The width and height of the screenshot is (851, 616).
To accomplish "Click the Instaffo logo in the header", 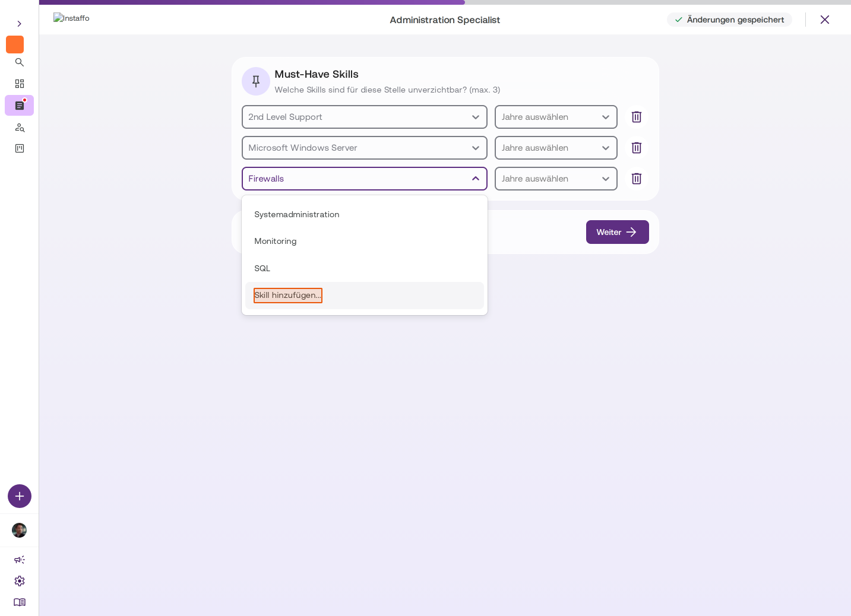I will 71,18.
